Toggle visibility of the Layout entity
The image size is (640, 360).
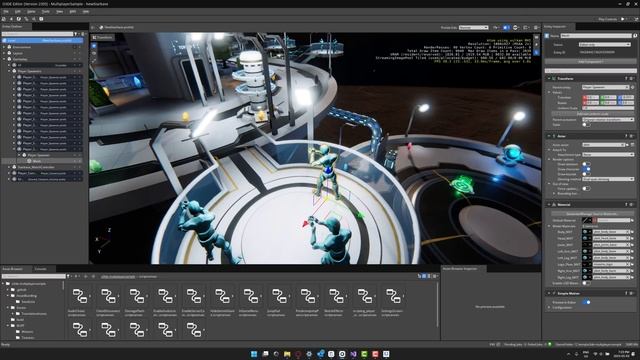(75, 53)
